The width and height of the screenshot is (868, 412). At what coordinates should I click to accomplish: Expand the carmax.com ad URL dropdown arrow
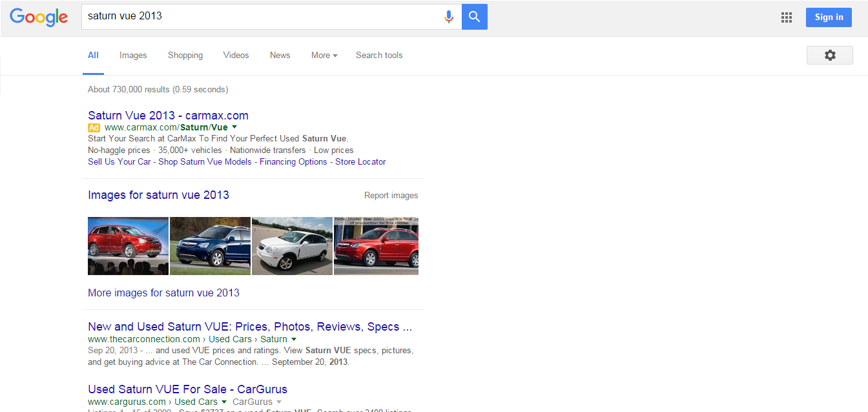point(234,127)
